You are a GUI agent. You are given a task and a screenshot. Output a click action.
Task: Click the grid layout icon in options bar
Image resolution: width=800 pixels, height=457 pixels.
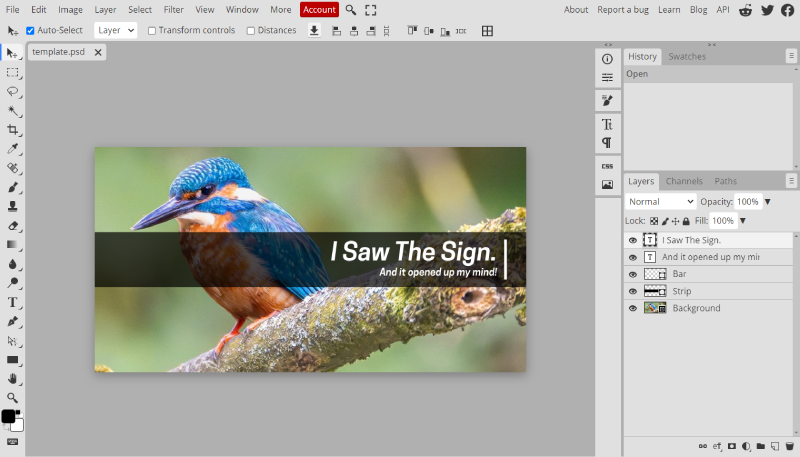[487, 31]
